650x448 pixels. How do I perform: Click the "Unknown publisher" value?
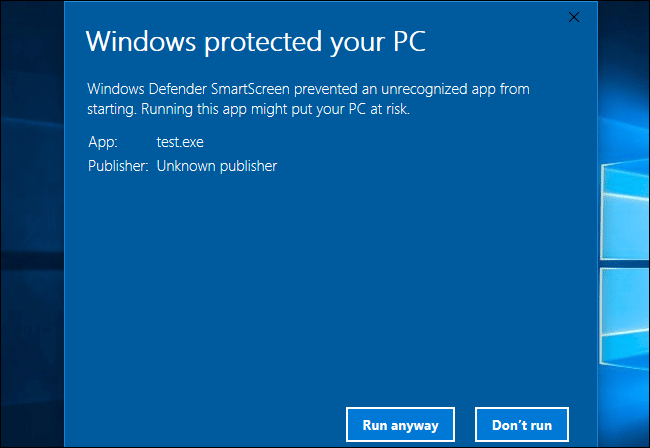click(x=217, y=166)
